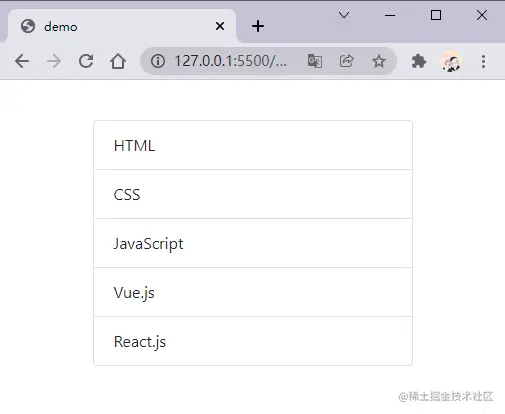
Task: Click the forward navigation arrow
Action: 54,61
